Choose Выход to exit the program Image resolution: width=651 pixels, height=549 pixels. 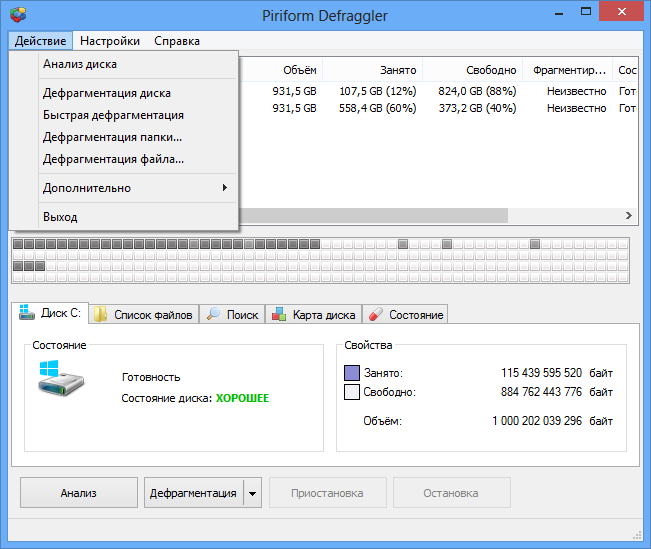point(124,217)
